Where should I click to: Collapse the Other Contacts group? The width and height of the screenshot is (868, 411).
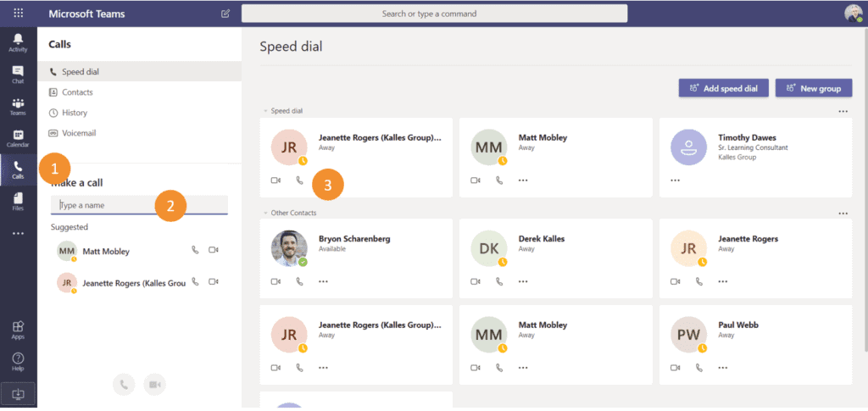[x=265, y=213]
